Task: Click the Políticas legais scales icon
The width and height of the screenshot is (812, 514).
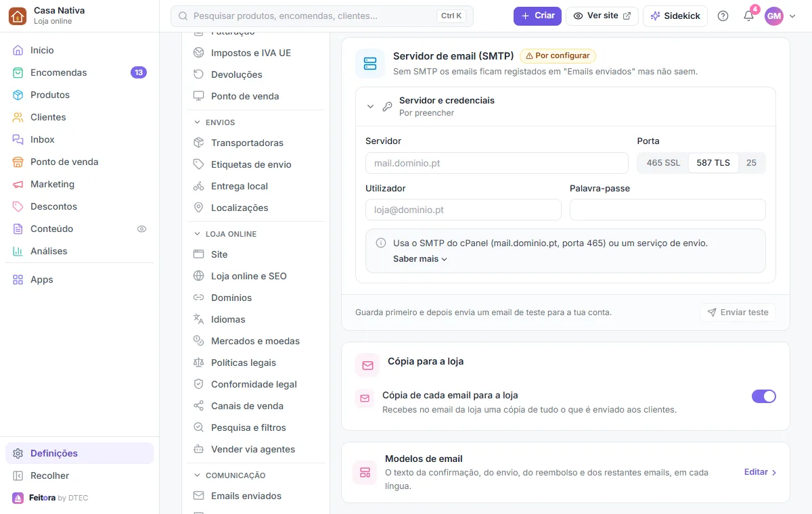Action: pyautogui.click(x=198, y=363)
